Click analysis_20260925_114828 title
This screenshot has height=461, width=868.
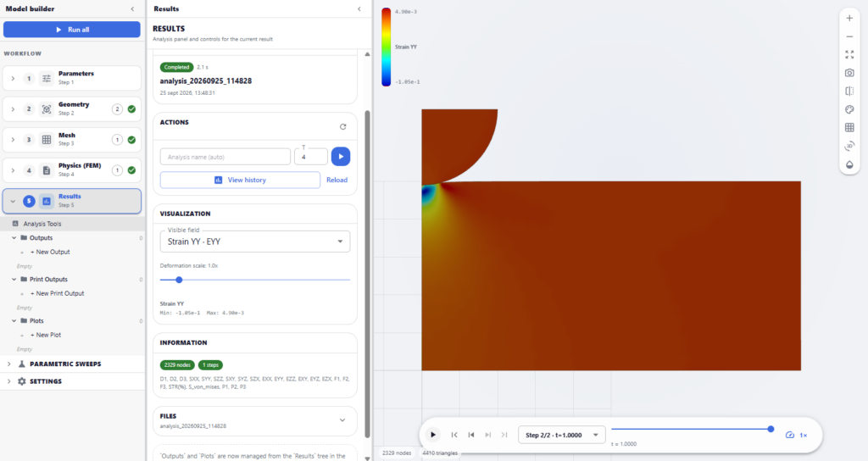pyautogui.click(x=206, y=81)
